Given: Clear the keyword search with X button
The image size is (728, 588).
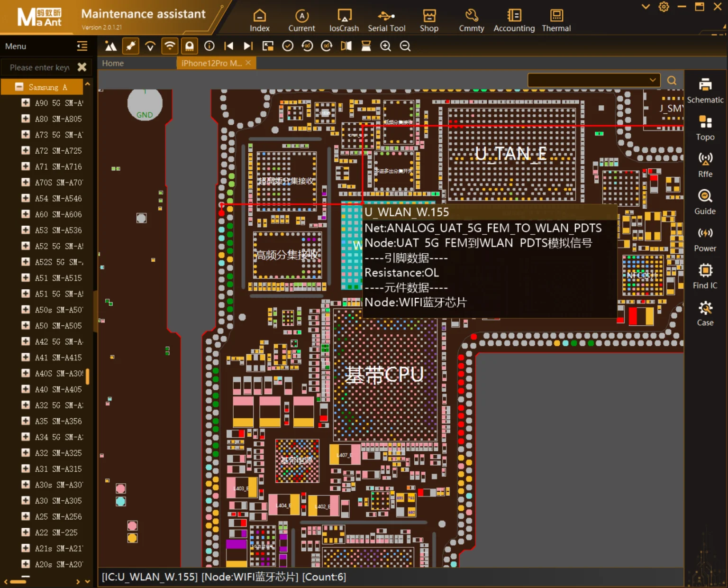Looking at the screenshot, I should (x=82, y=67).
